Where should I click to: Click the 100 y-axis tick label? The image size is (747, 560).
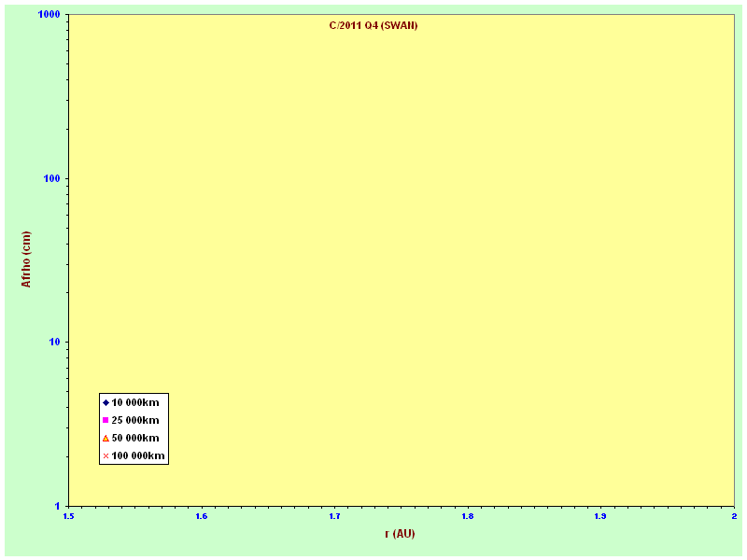(52, 178)
